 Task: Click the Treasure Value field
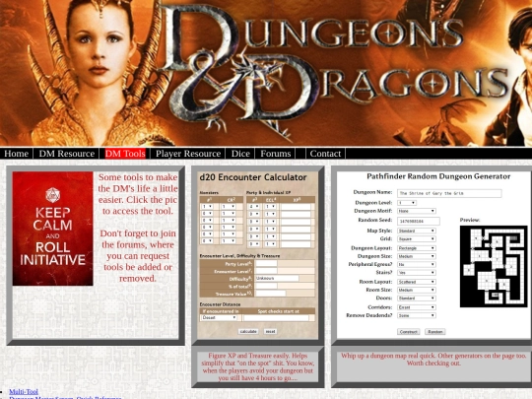270,294
